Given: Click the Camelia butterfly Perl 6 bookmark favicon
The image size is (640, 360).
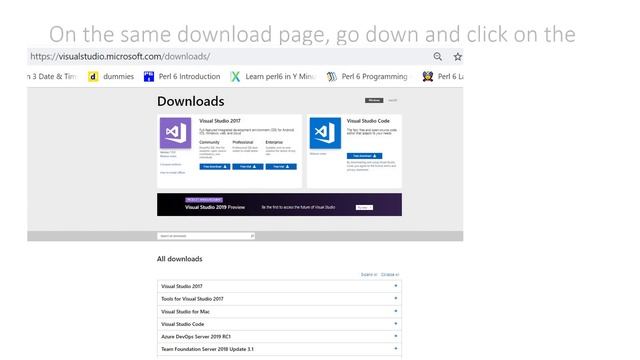Looking at the screenshot, I should click(x=428, y=76).
